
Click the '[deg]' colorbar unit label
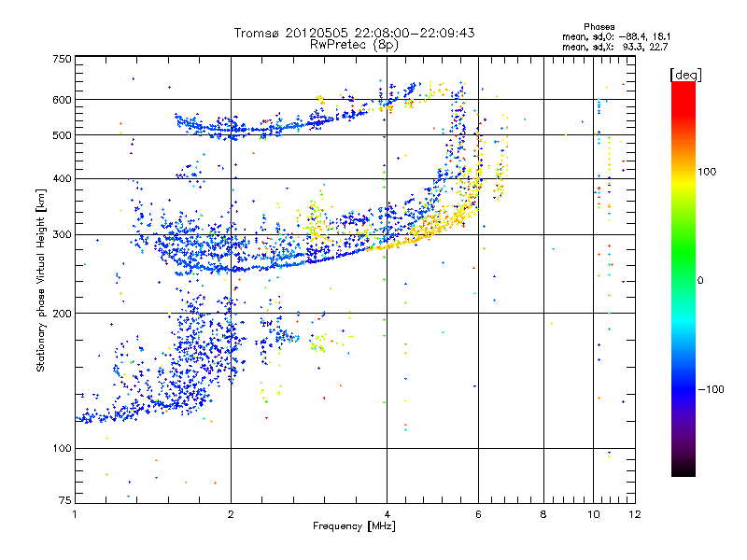(x=685, y=75)
